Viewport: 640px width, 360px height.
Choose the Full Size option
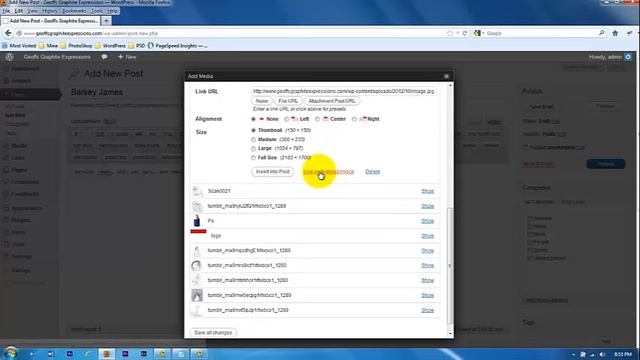(x=253, y=158)
